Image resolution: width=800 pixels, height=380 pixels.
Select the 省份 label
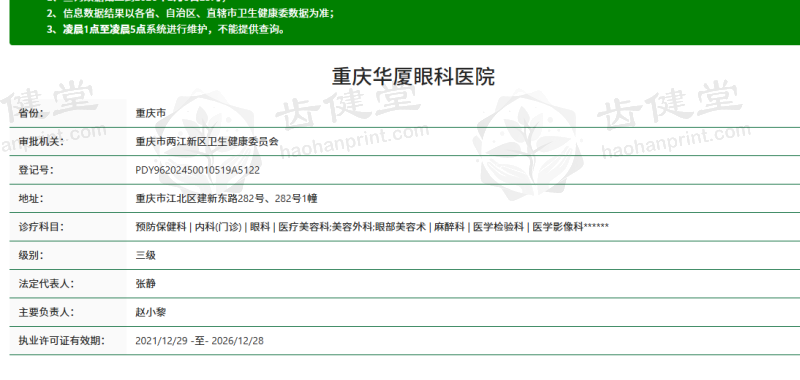tap(31, 113)
